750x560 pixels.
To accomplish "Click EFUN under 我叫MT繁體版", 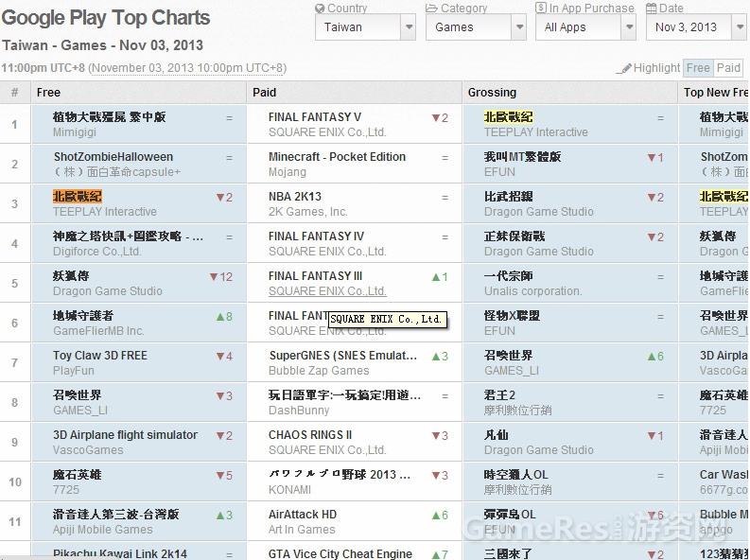I will (499, 172).
